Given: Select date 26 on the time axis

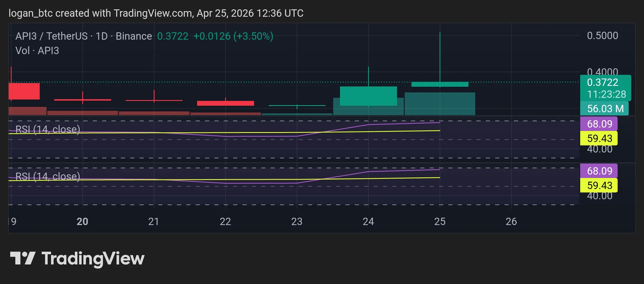Looking at the screenshot, I should click(511, 221).
